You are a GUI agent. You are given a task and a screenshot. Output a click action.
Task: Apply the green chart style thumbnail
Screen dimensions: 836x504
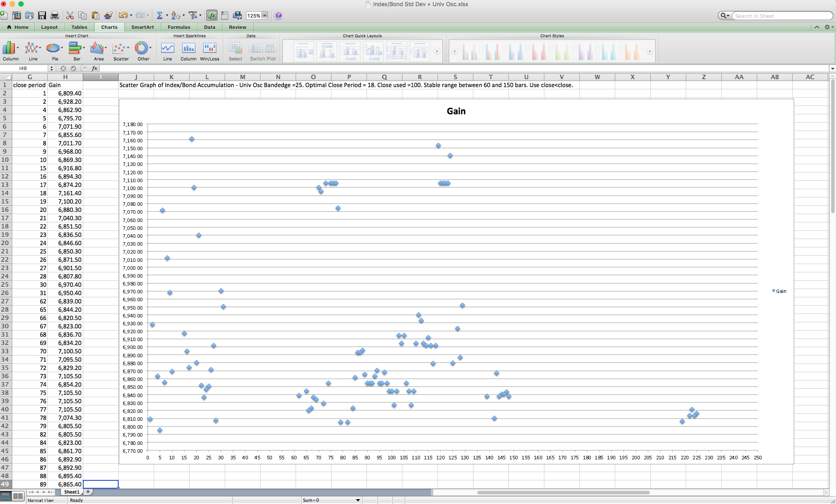pos(562,51)
